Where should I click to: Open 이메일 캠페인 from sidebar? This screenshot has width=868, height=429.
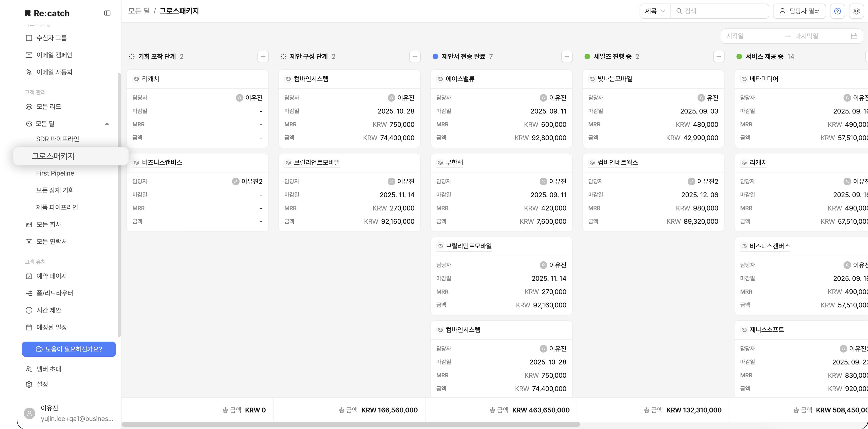pyautogui.click(x=54, y=55)
